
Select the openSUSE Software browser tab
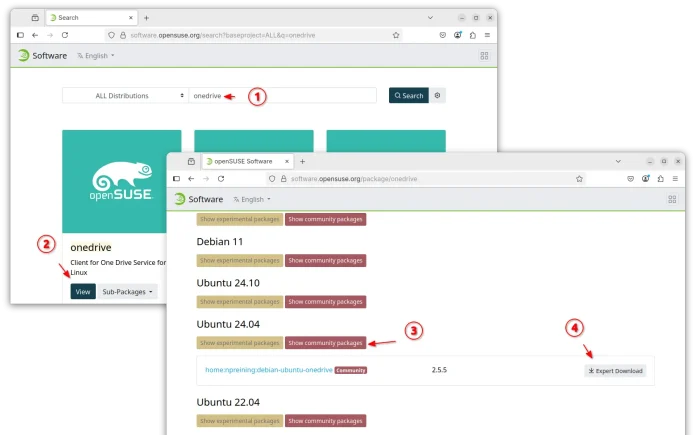(242, 161)
